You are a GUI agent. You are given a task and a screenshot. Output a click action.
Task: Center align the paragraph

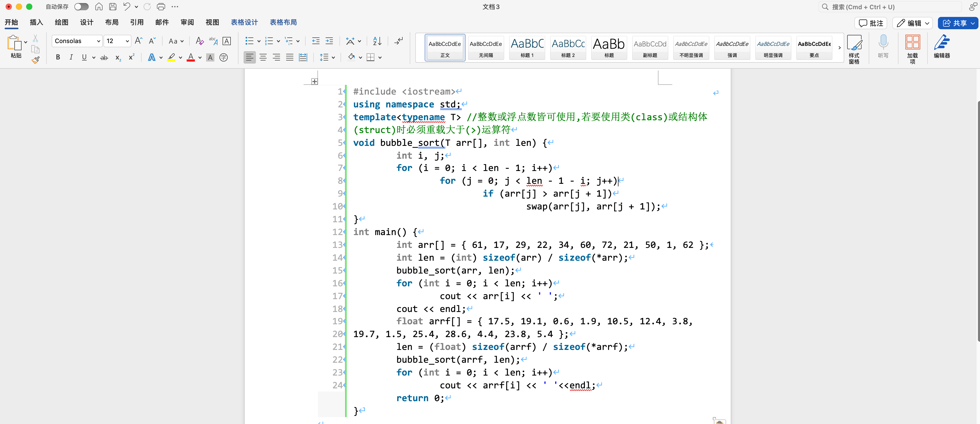(263, 57)
